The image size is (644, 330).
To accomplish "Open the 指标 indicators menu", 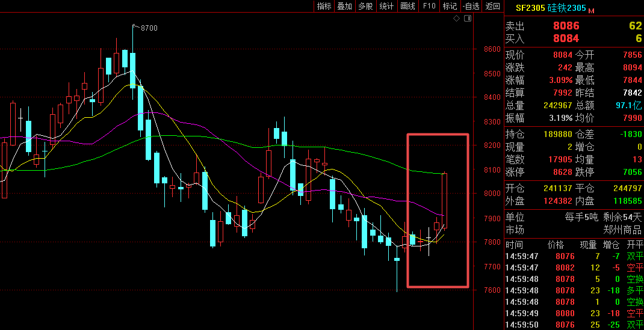I will click(324, 6).
